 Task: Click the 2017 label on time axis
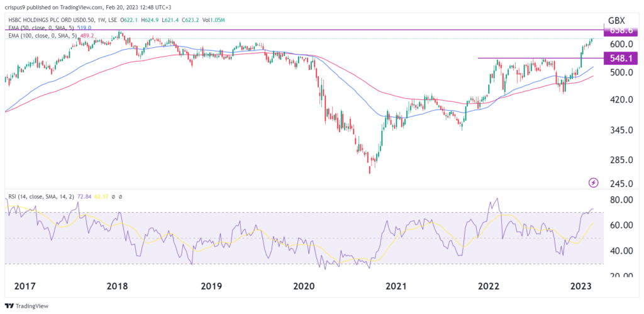click(24, 286)
